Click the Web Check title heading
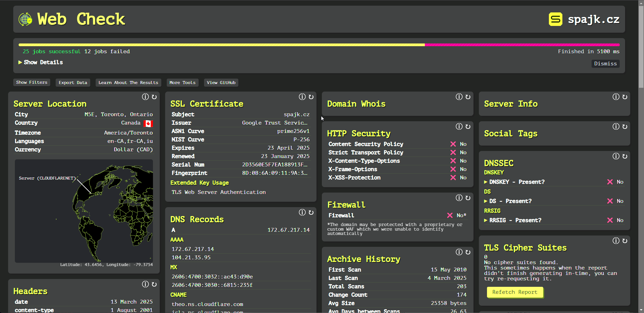The height and width of the screenshot is (313, 644). [x=81, y=19]
